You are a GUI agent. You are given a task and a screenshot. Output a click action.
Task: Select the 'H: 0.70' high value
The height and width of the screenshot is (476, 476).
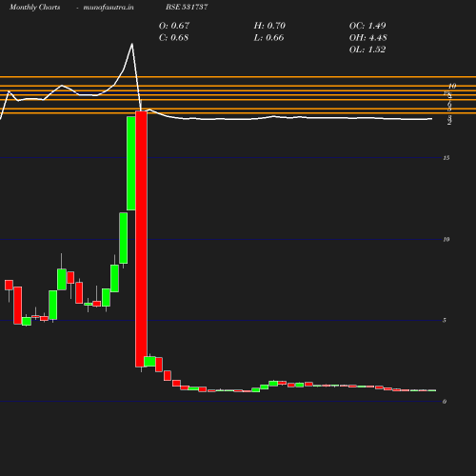click(269, 26)
